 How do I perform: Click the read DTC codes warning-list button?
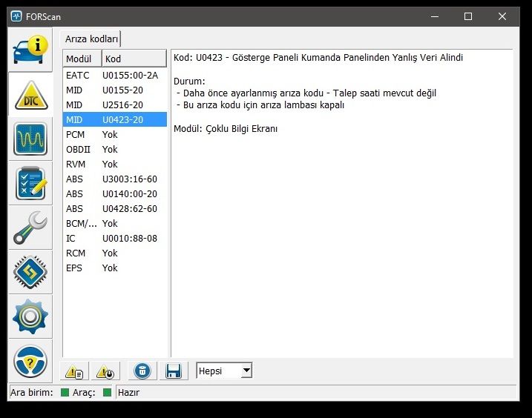tap(74, 371)
